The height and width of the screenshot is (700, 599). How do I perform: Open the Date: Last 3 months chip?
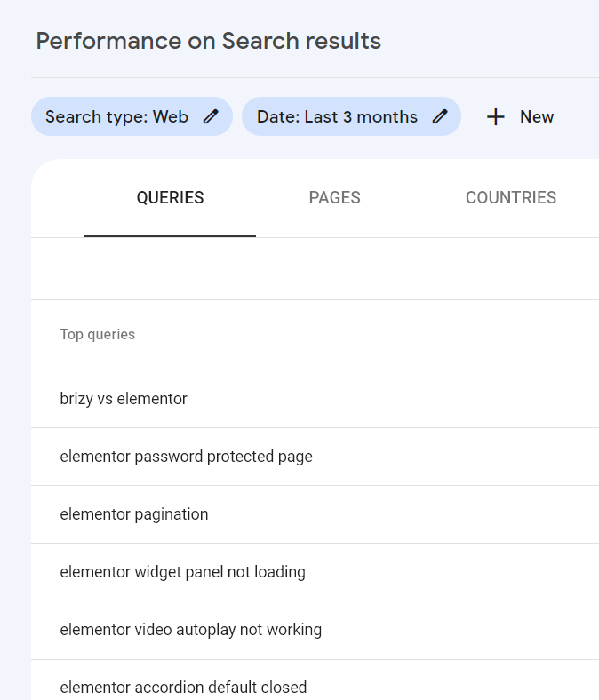pos(352,116)
